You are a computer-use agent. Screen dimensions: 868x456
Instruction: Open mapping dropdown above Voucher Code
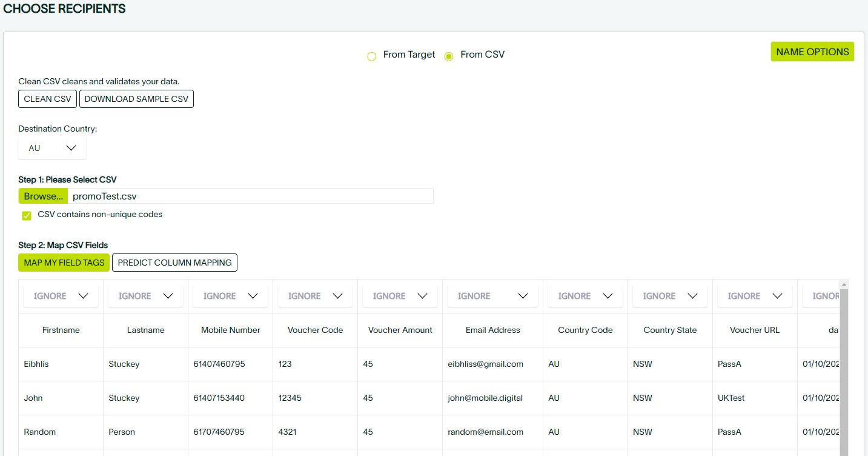[x=315, y=296]
